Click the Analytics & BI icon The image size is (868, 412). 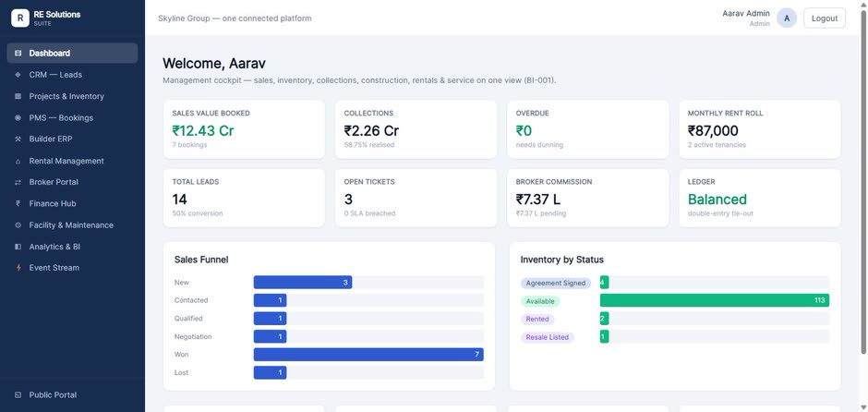pos(18,247)
